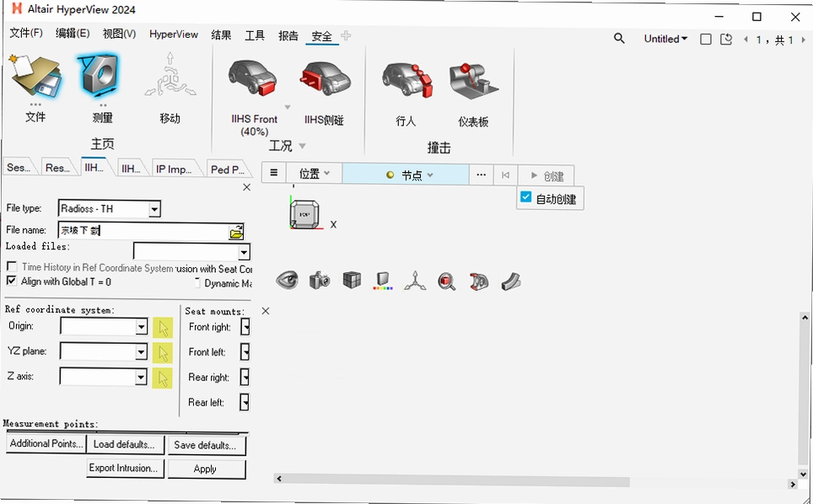The image size is (813, 504).
Task: Switch to the HyperView ribbon tab
Action: pyautogui.click(x=174, y=35)
